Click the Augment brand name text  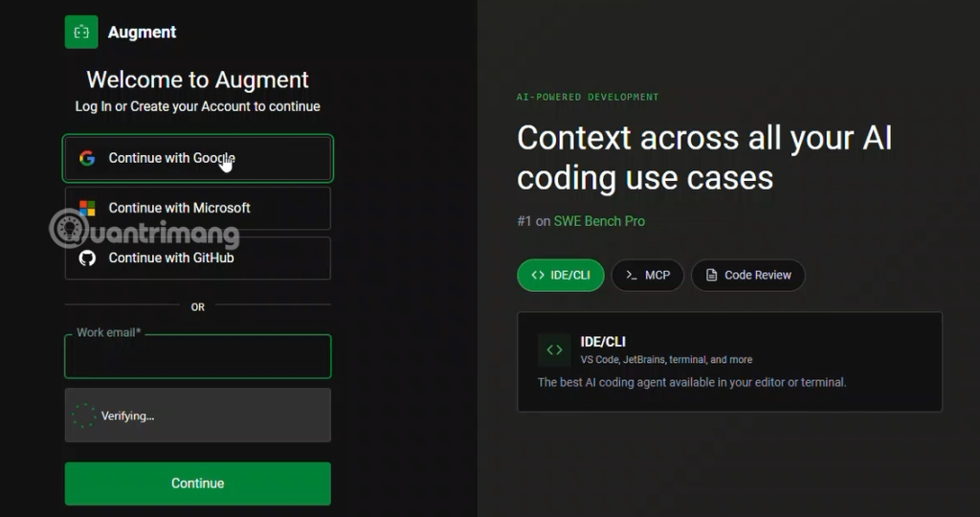[142, 32]
